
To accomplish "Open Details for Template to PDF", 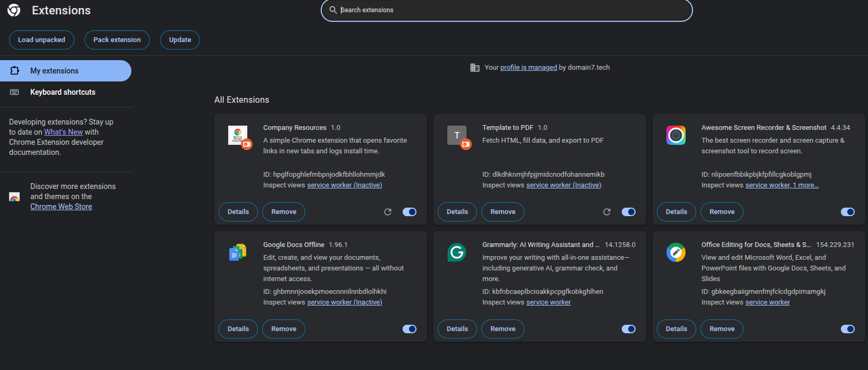I will pos(457,212).
